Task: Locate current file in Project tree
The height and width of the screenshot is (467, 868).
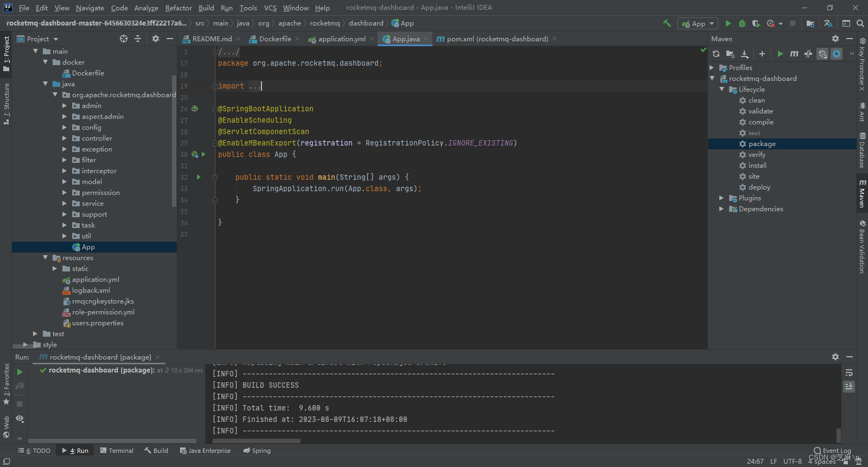Action: [124, 39]
